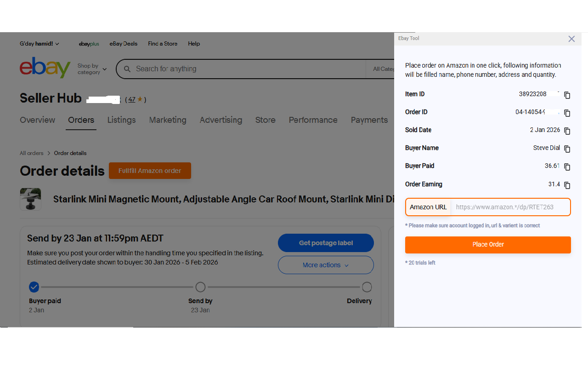Copy the Sold Date value
Image resolution: width=588 pixels, height=368 pixels.
(x=567, y=131)
